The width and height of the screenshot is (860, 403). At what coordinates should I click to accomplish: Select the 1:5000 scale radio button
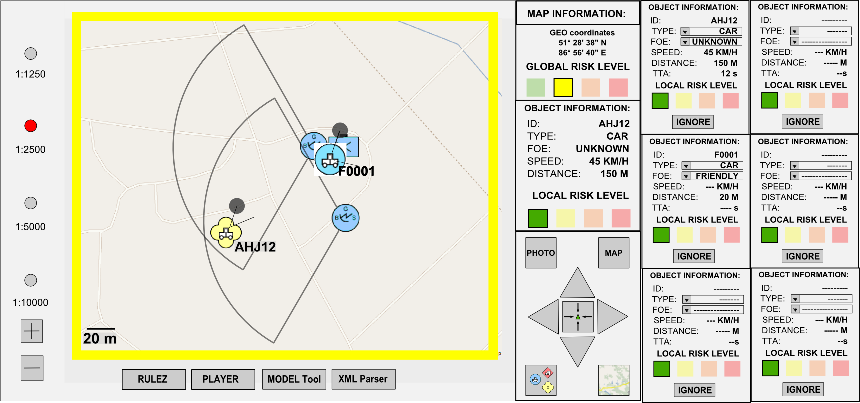[31, 203]
